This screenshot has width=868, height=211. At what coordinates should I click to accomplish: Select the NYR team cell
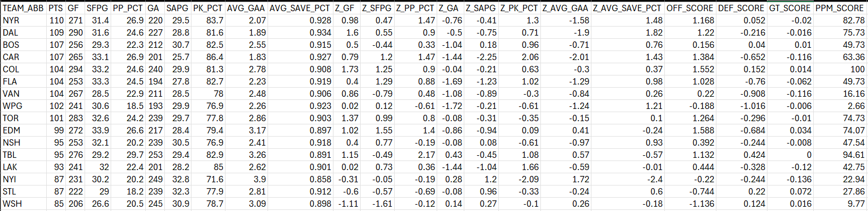pos(23,20)
